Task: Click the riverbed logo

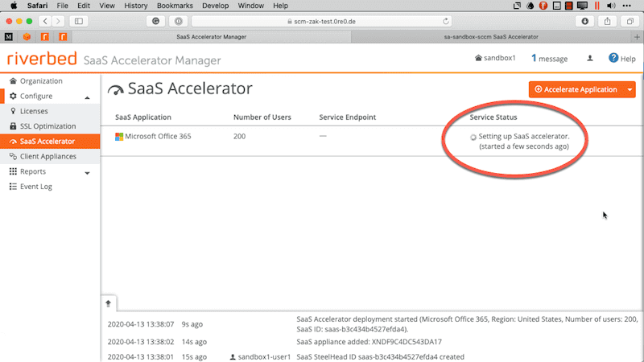Action: pyautogui.click(x=42, y=59)
